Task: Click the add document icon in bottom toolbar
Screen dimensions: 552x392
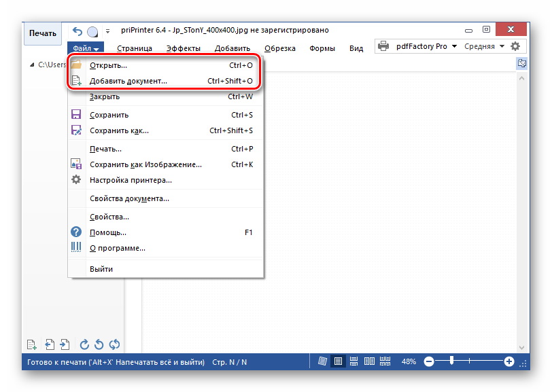Action: pos(31,344)
